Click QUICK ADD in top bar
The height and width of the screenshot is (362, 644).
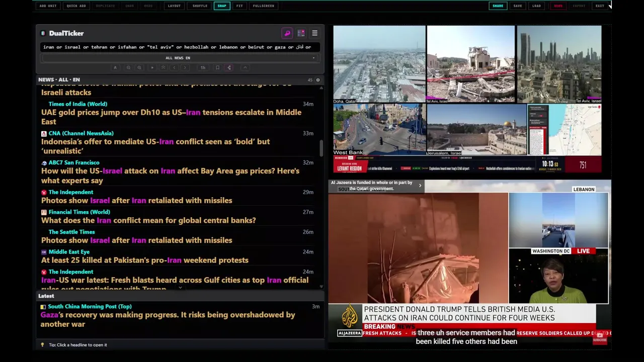tap(76, 6)
